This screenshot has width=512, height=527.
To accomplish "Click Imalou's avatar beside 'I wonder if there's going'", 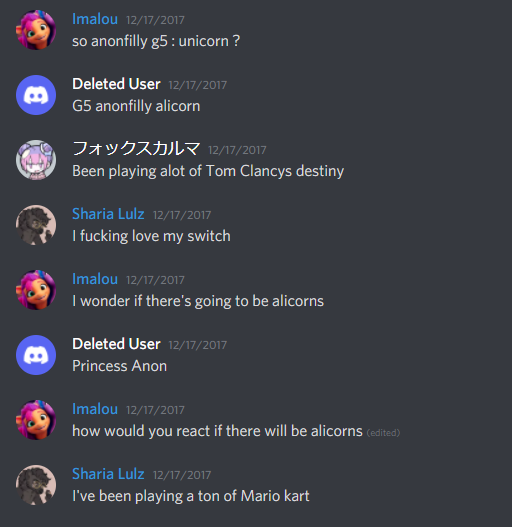I will pyautogui.click(x=36, y=290).
